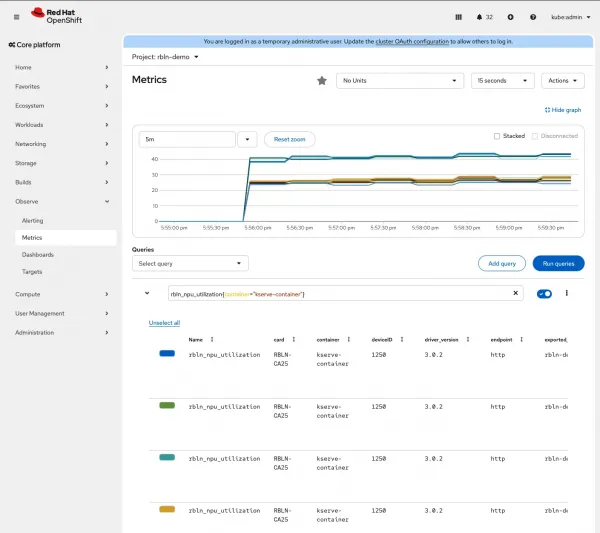
Task: Click the Hide graph link
Action: point(562,110)
